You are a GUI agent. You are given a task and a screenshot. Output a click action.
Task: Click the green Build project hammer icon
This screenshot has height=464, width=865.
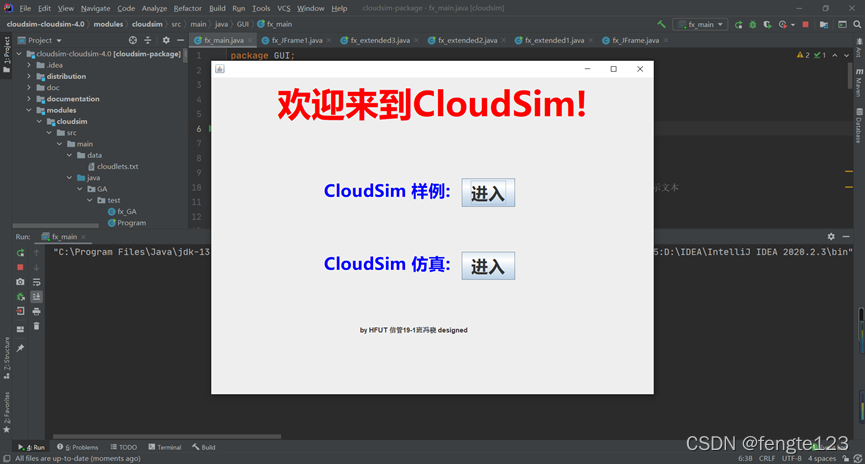pyautogui.click(x=661, y=24)
